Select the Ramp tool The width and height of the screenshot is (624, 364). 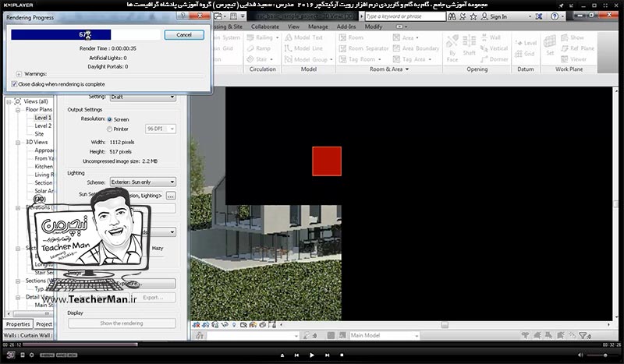pos(259,48)
